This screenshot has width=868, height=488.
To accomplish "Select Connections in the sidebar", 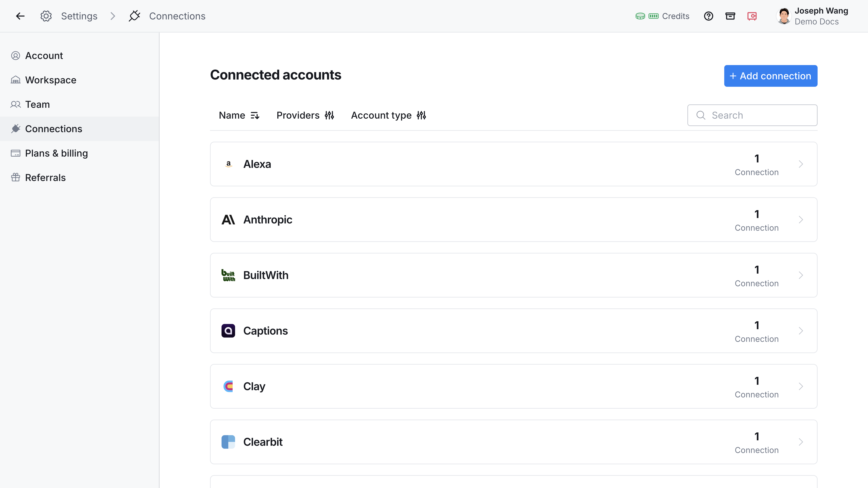I will (x=80, y=129).
